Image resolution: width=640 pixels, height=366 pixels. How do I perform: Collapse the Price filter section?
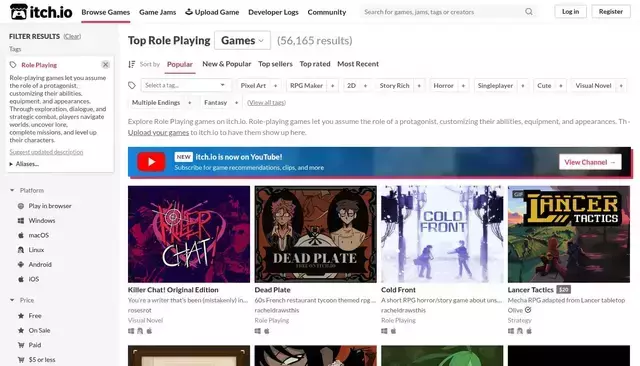click(x=22, y=300)
